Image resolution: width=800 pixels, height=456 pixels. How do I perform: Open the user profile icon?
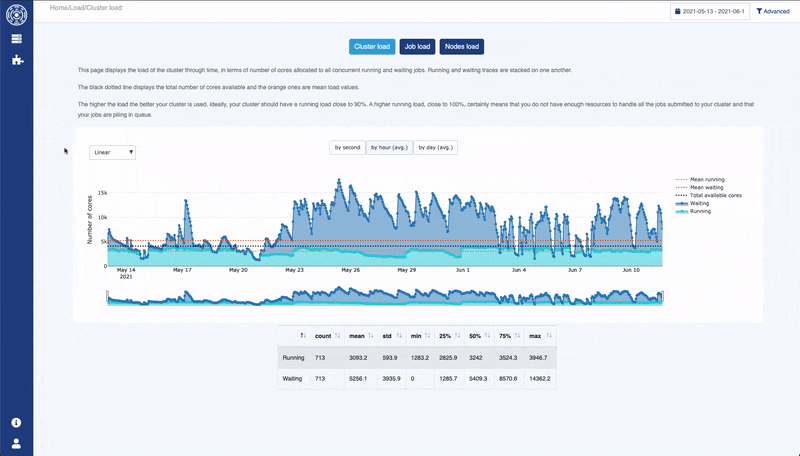coord(16,443)
